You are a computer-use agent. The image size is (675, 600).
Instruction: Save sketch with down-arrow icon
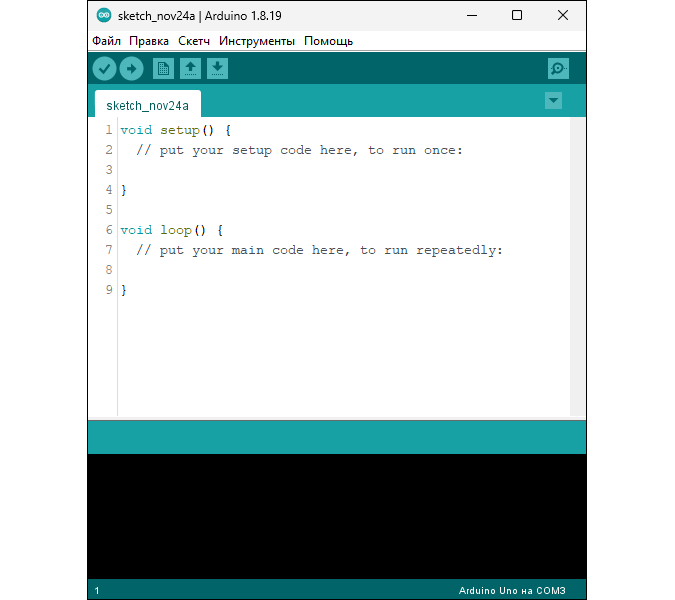coord(217,68)
